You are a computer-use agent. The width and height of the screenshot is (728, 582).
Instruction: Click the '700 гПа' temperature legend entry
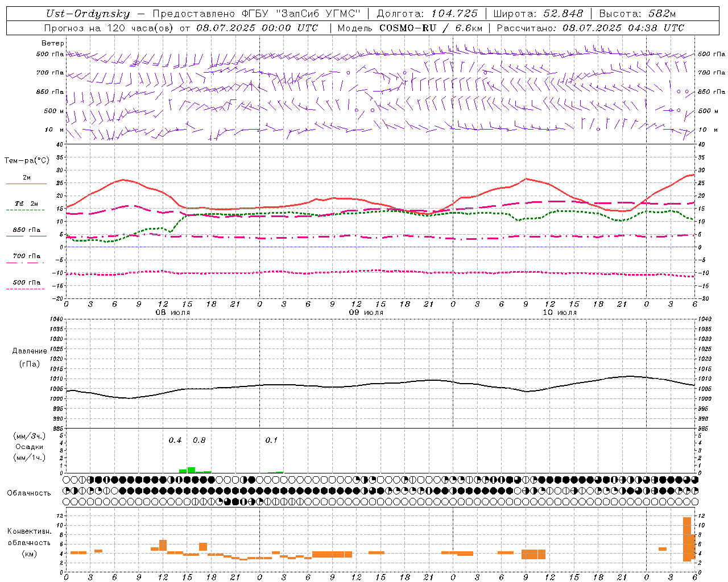[27, 256]
